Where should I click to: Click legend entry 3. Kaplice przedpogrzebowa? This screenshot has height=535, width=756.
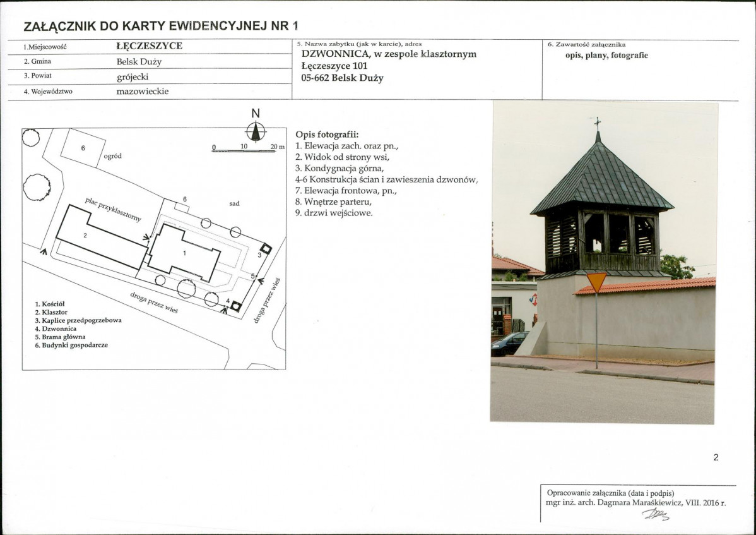pyautogui.click(x=78, y=320)
